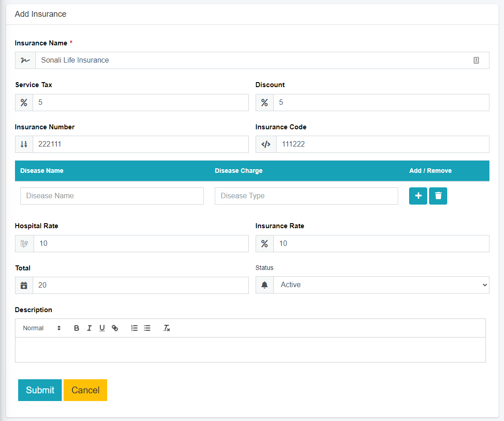504x421 pixels.
Task: Create an ordered numbered list
Action: pos(134,328)
